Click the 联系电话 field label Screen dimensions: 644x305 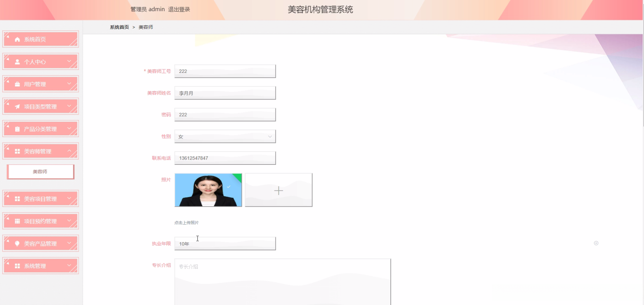[161, 158]
